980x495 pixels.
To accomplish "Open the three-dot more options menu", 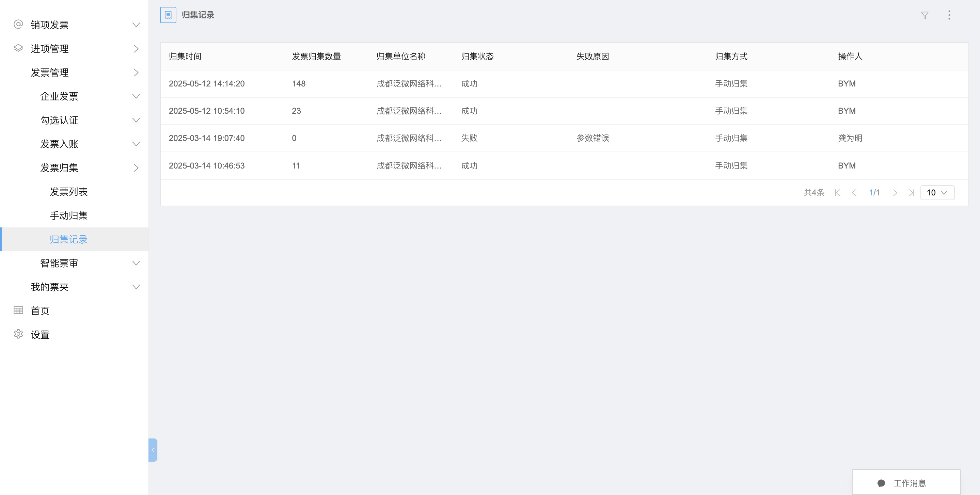I will pos(949,15).
